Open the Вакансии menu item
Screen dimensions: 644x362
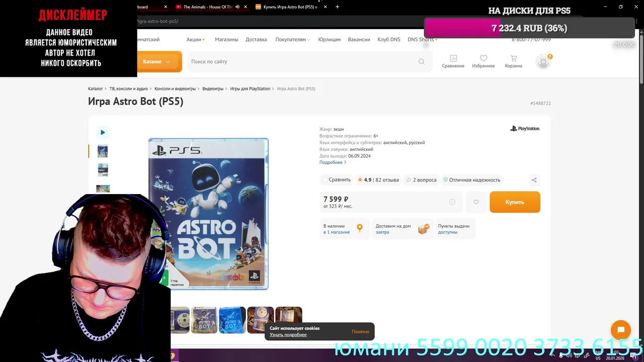click(x=359, y=39)
